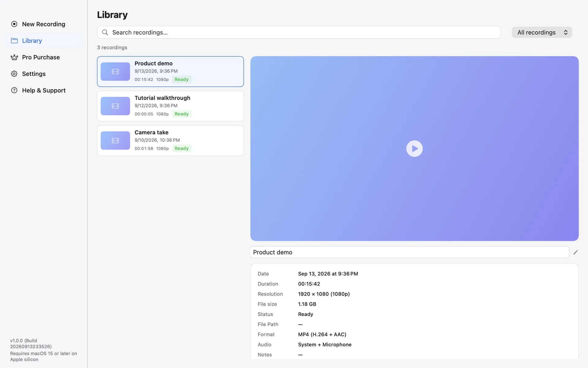The width and height of the screenshot is (588, 368).
Task: Click the New Recording record icon
Action: pos(14,24)
